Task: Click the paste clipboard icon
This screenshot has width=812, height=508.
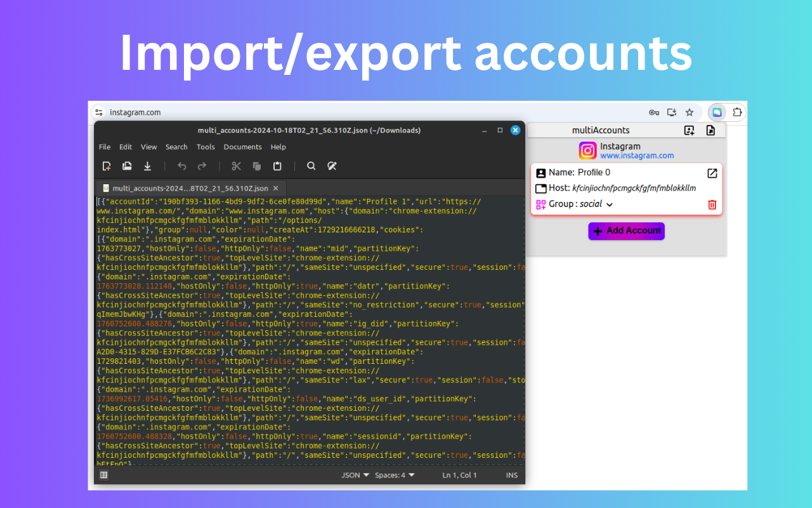Action: [277, 166]
